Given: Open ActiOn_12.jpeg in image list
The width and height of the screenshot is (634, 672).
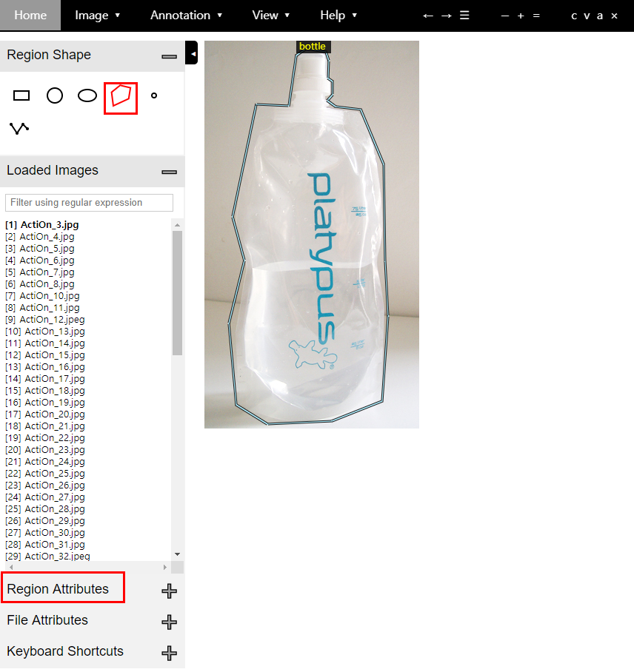Looking at the screenshot, I should tap(45, 319).
